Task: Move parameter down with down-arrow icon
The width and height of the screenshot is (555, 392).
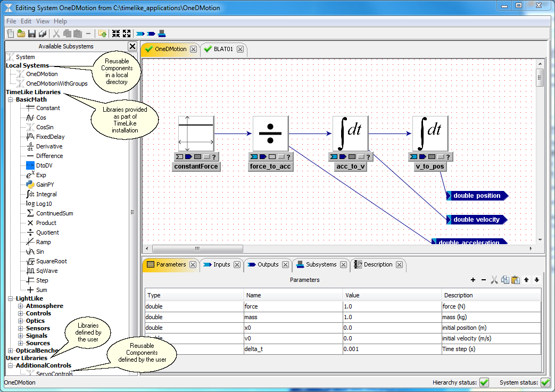Action: click(536, 280)
